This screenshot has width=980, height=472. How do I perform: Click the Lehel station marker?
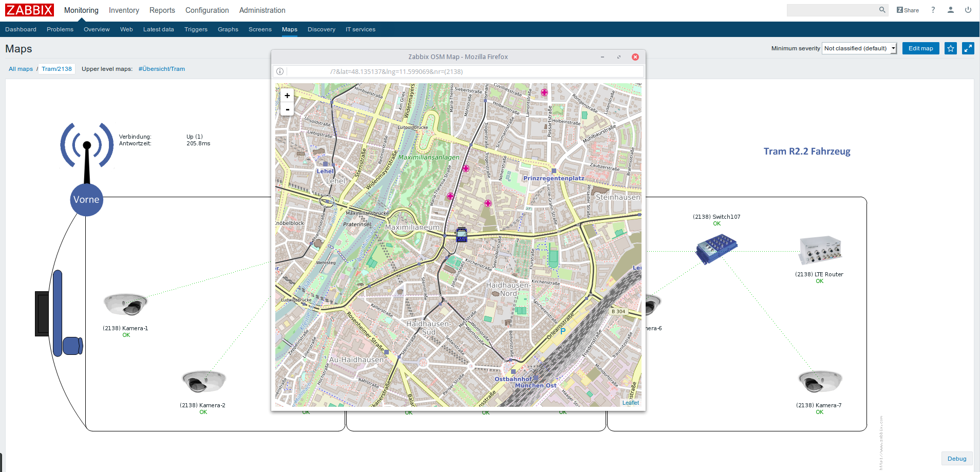pos(325,164)
